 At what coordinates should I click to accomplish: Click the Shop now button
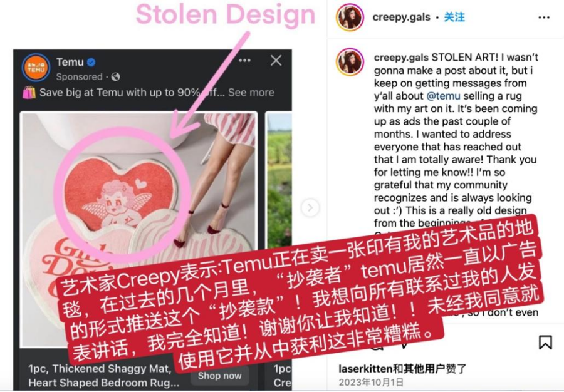pos(219,376)
